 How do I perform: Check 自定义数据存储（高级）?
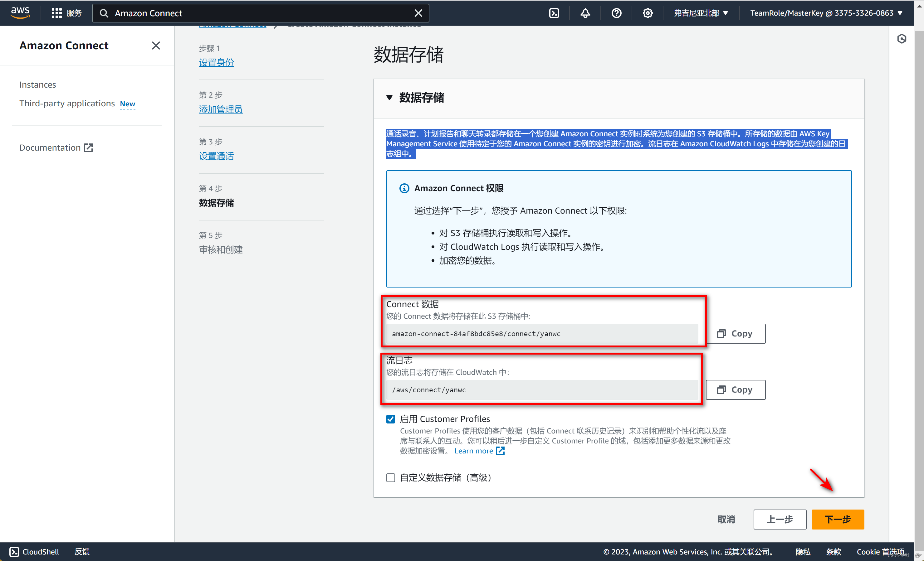tap(391, 477)
